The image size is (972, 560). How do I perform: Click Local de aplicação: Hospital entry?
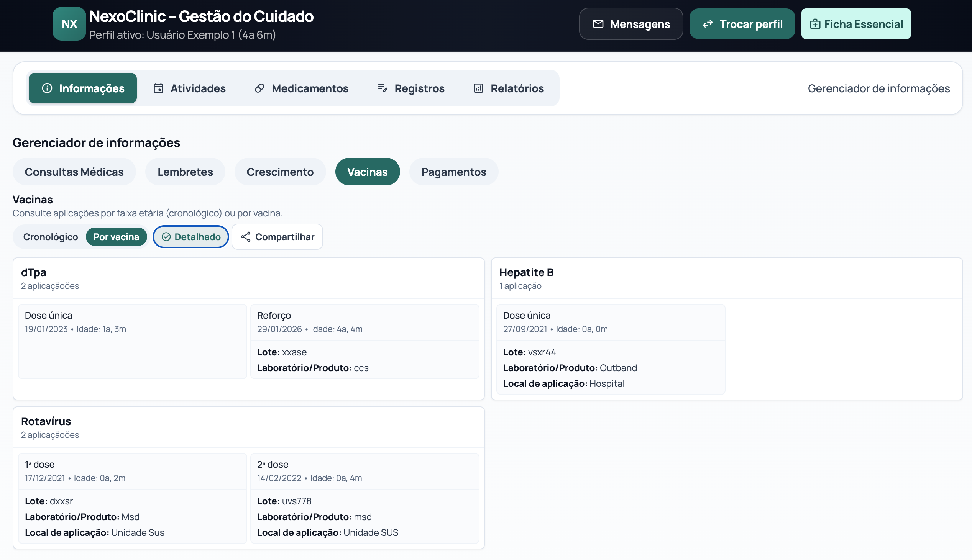[x=564, y=384]
